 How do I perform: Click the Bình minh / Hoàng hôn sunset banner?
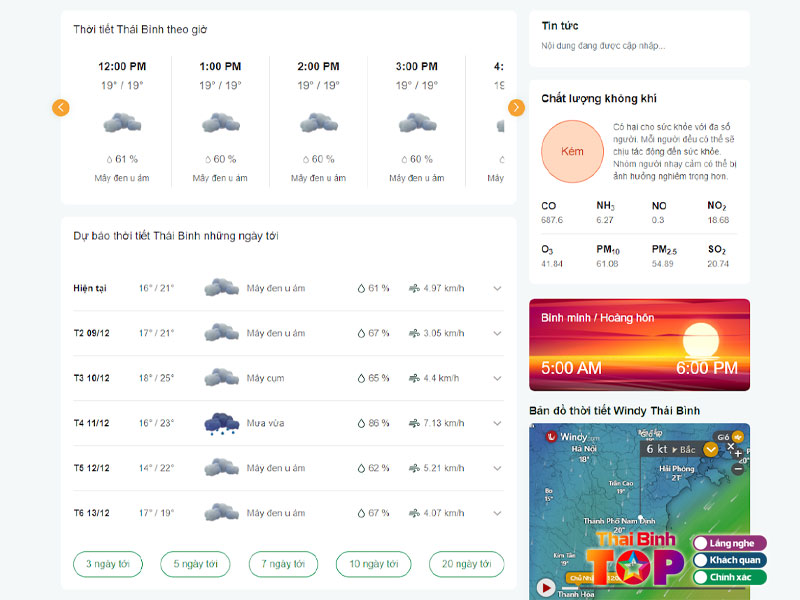pos(639,345)
